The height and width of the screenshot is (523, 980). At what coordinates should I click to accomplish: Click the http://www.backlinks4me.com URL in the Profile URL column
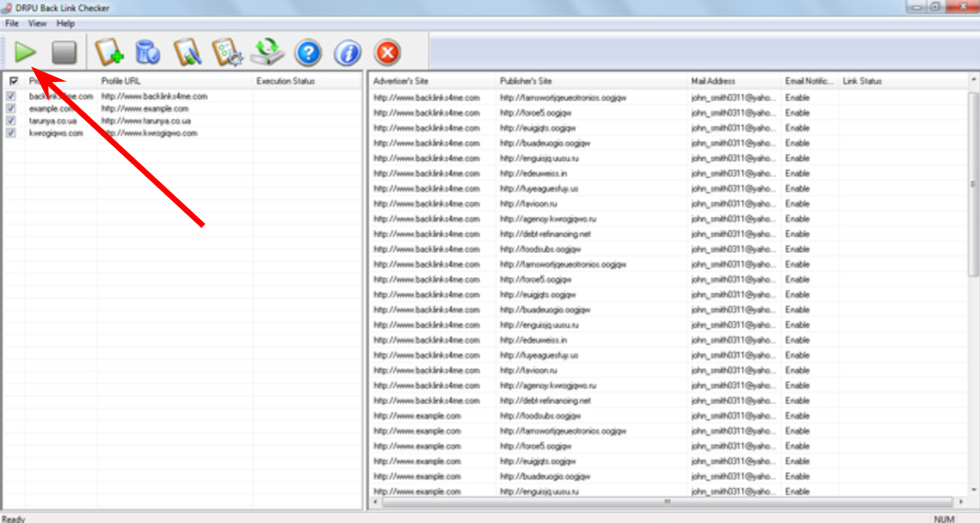coord(154,96)
